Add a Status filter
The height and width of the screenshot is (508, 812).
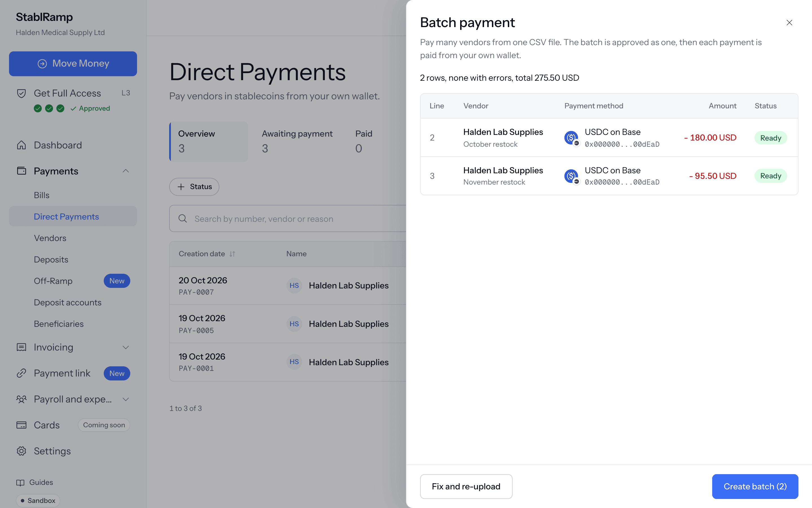point(194,187)
